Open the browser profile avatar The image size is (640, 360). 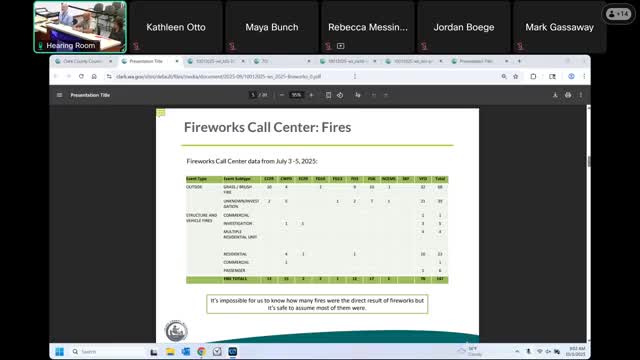571,76
